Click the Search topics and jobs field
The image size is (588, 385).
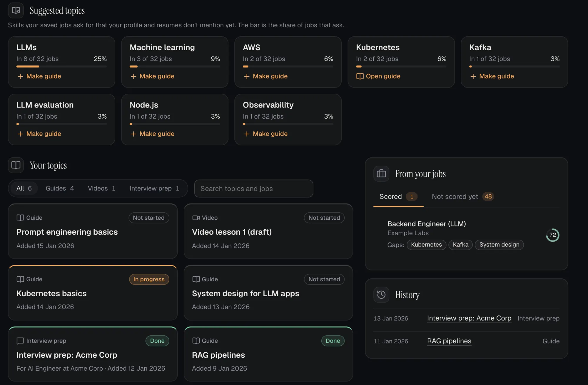254,189
